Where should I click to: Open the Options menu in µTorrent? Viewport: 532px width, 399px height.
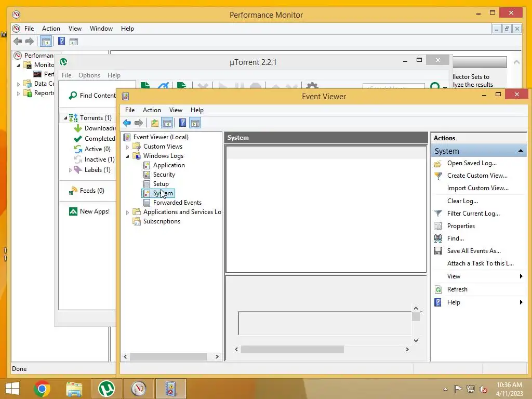(x=89, y=75)
